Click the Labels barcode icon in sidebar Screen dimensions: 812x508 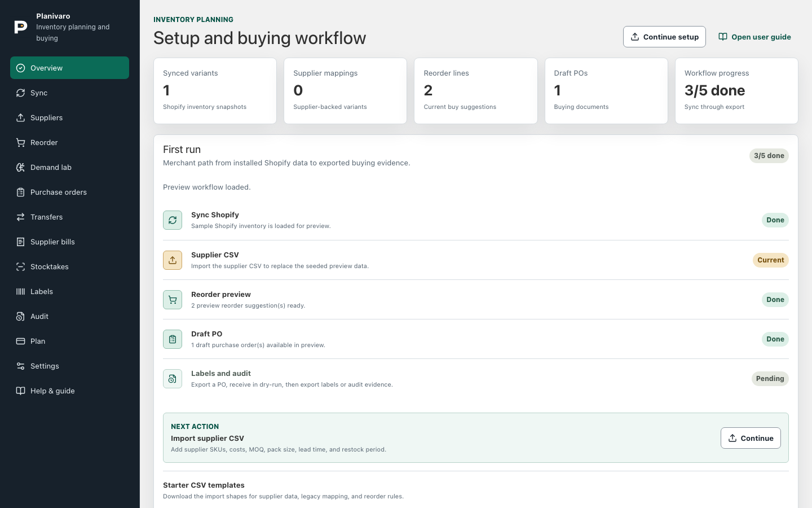(21, 291)
